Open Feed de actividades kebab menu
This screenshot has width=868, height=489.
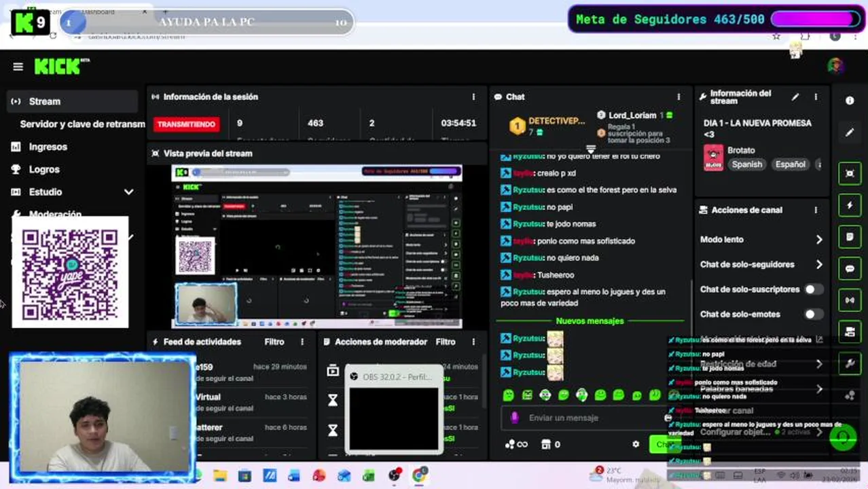[302, 342]
